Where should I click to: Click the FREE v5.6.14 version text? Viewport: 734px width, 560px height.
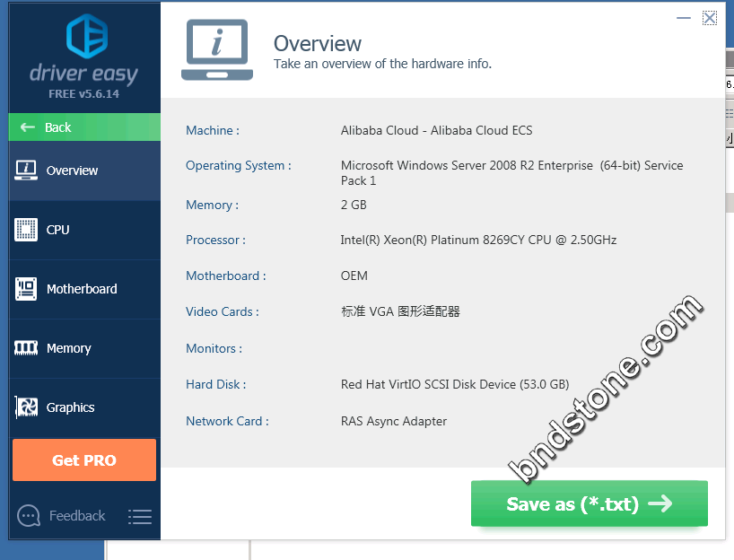[84, 93]
